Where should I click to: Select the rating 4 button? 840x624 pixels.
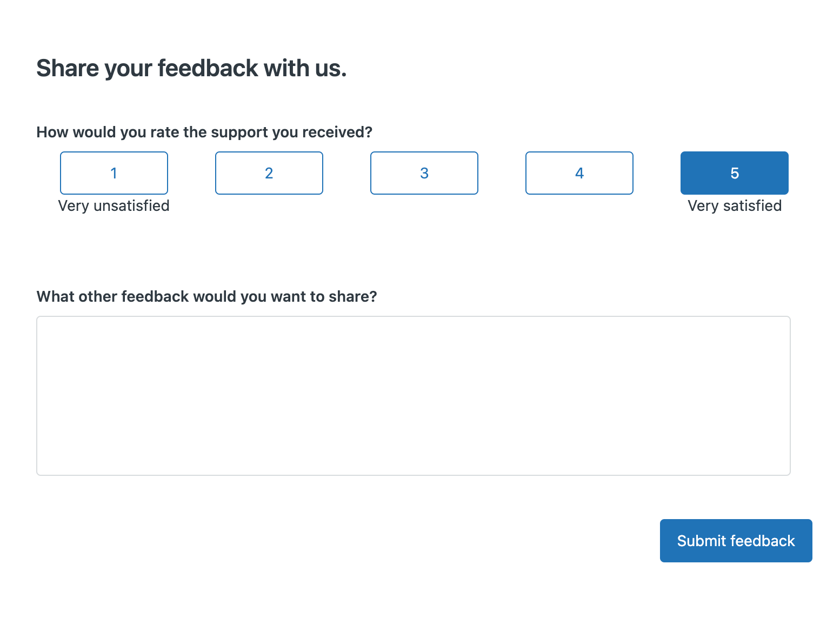point(579,173)
